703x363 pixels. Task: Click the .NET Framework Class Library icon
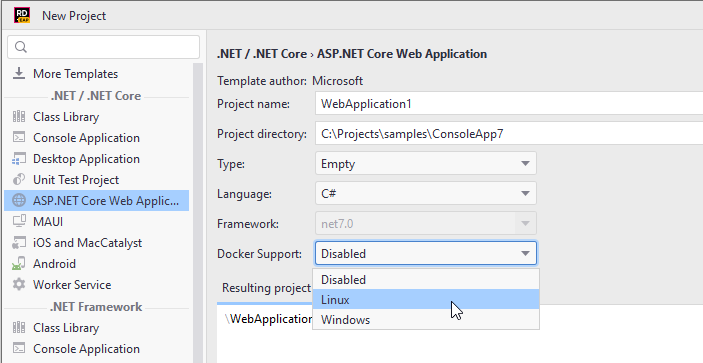coord(19,328)
